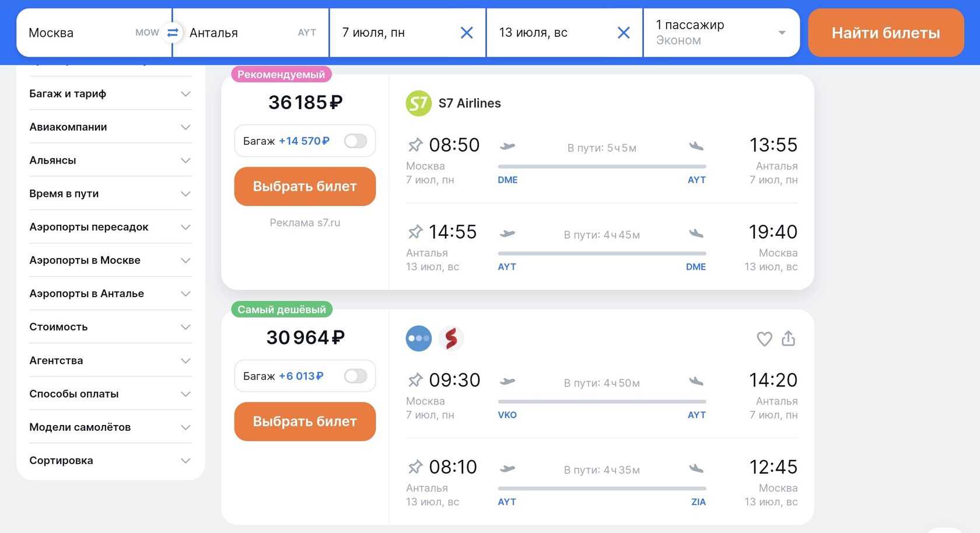Pin the 08:50 Moscow departure flight
980x533 pixels.
[415, 145]
